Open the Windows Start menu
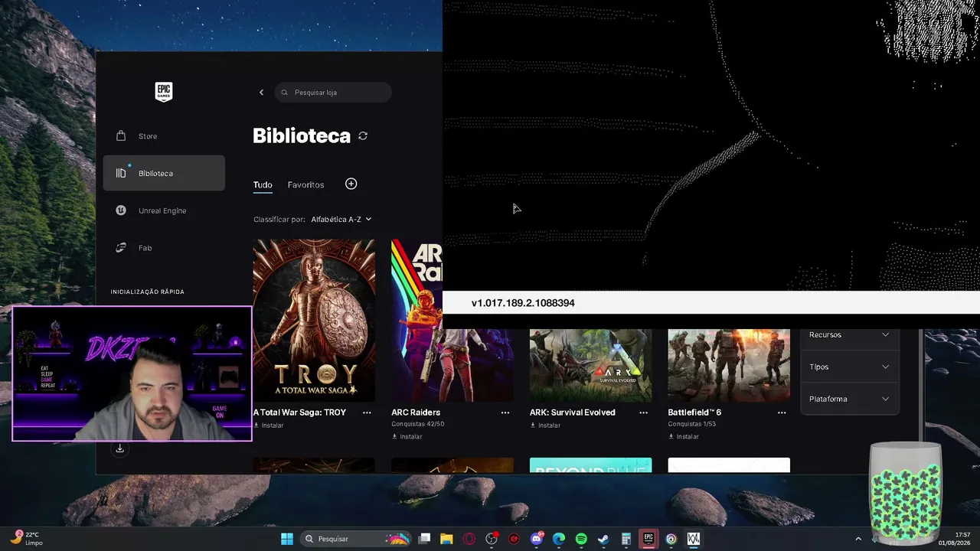Viewport: 980px width, 551px height. point(287,539)
